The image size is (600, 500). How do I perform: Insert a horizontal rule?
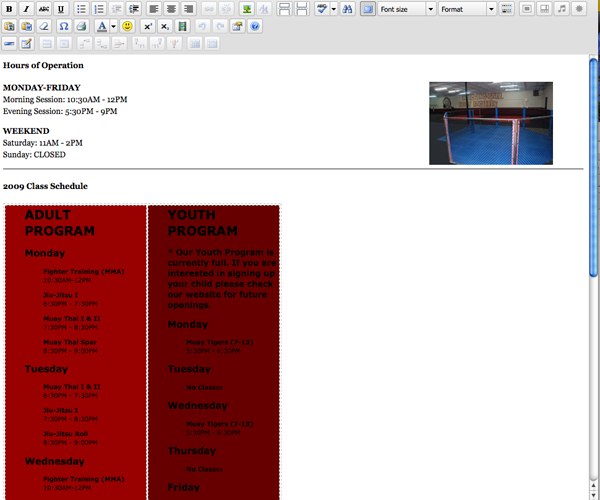click(x=9, y=44)
